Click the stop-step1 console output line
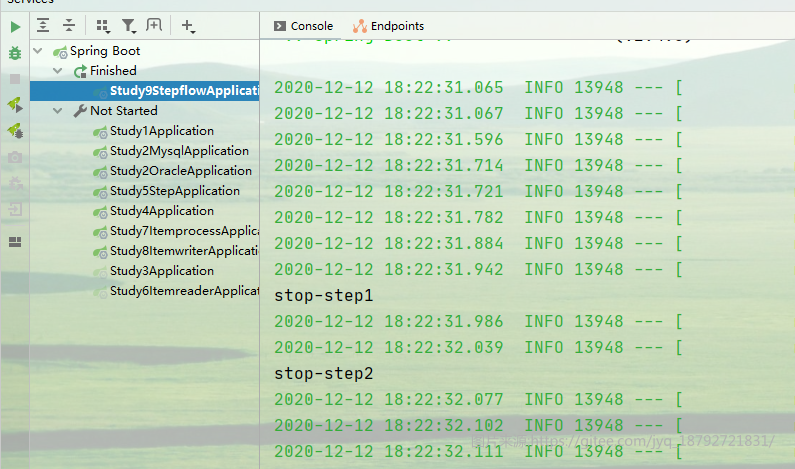795x469 pixels. (323, 295)
